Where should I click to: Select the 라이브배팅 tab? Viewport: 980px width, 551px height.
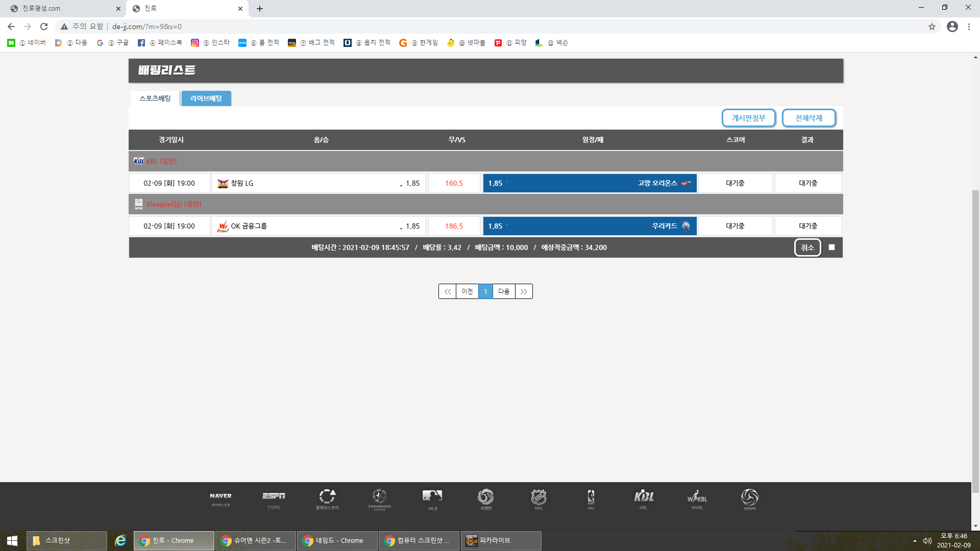[206, 98]
